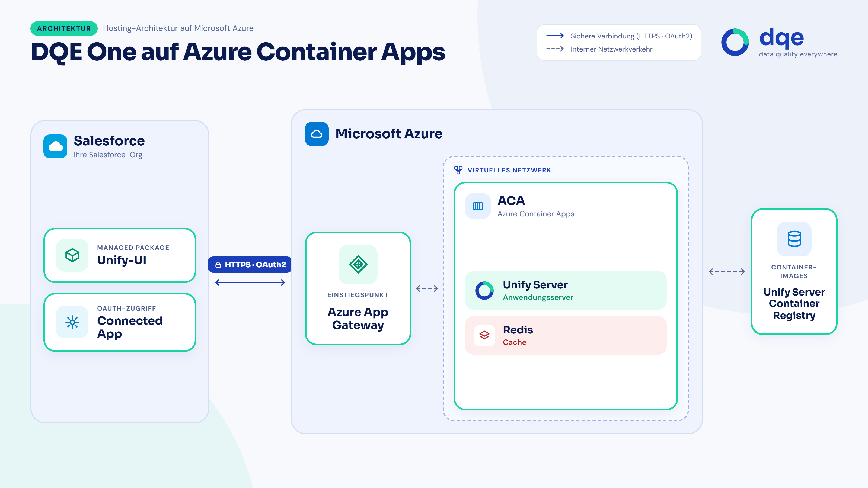Click the 'ACA' heading
Image resolution: width=868 pixels, height=488 pixels.
pos(511,201)
